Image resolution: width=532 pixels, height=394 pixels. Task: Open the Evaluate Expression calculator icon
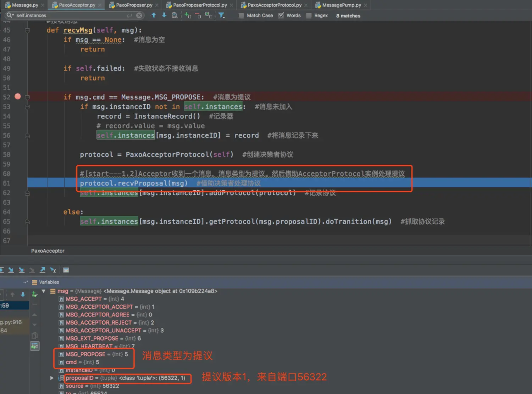click(66, 270)
